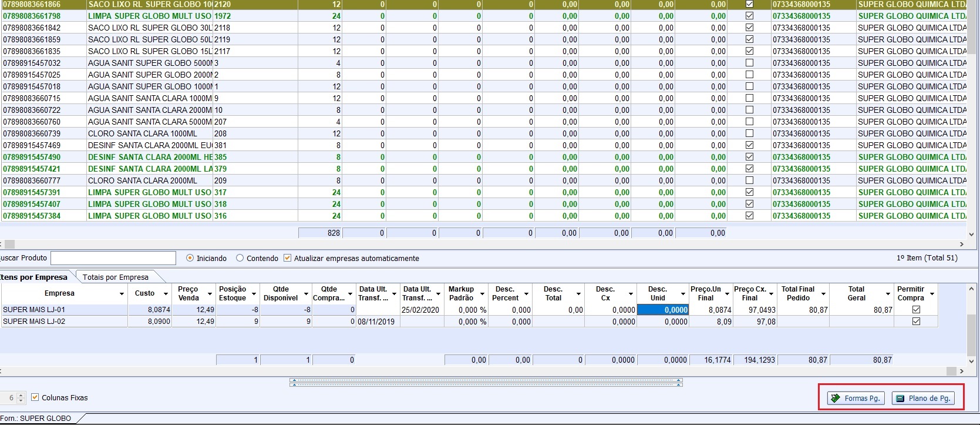Uncheck the checkbox in row 07898083661842
The image size is (980, 425).
pos(749,28)
